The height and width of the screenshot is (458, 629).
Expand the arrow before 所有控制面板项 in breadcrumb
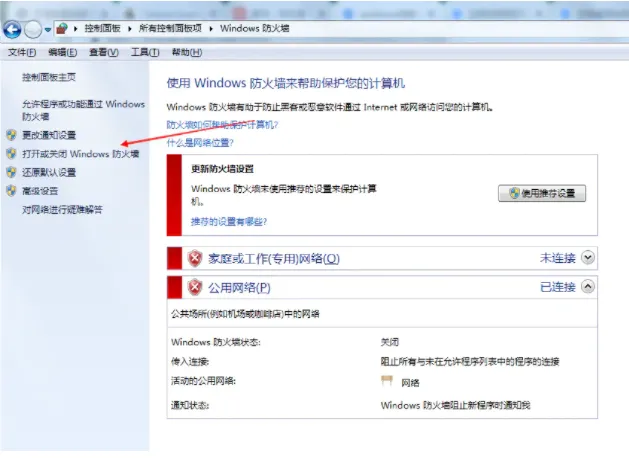pos(130,28)
